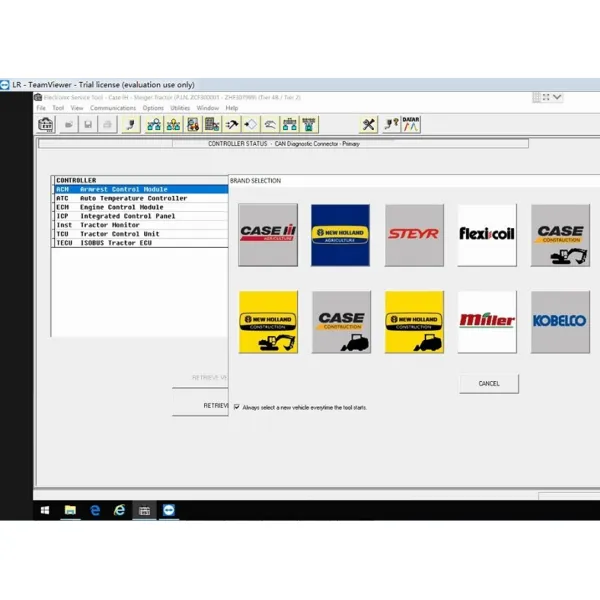
Task: Click the controller programming chip toolbar icon
Action: tap(212, 124)
